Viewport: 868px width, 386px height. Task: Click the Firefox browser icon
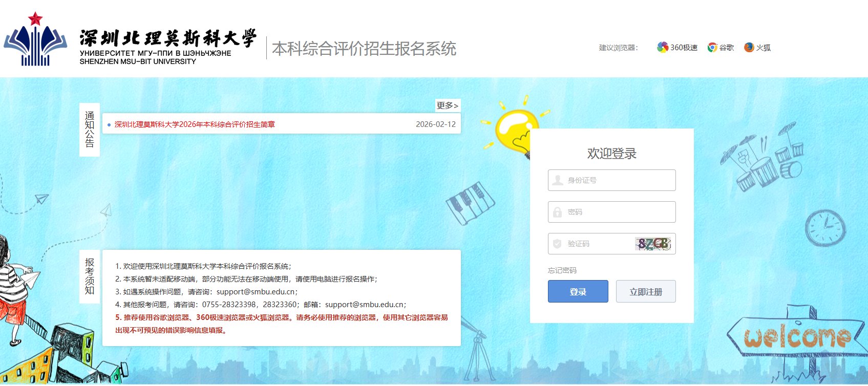pyautogui.click(x=749, y=48)
